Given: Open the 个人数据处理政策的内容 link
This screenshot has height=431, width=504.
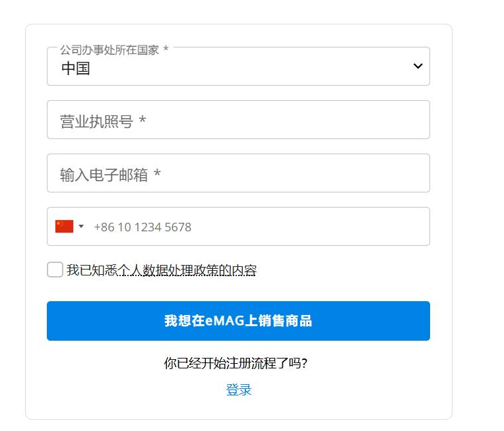Looking at the screenshot, I should point(187,270).
